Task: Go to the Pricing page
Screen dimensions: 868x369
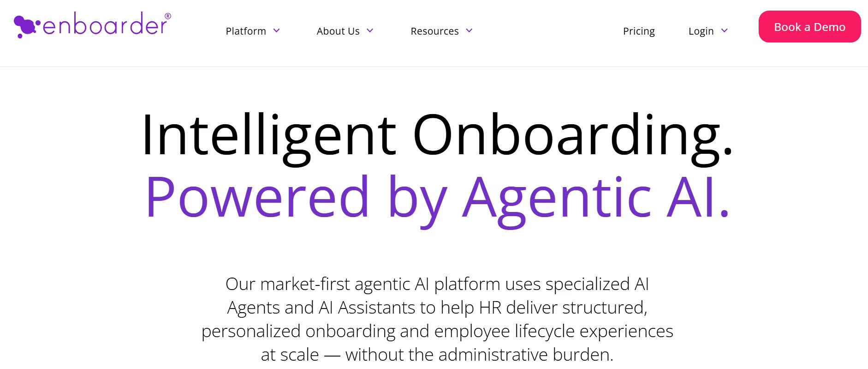Action: point(638,31)
